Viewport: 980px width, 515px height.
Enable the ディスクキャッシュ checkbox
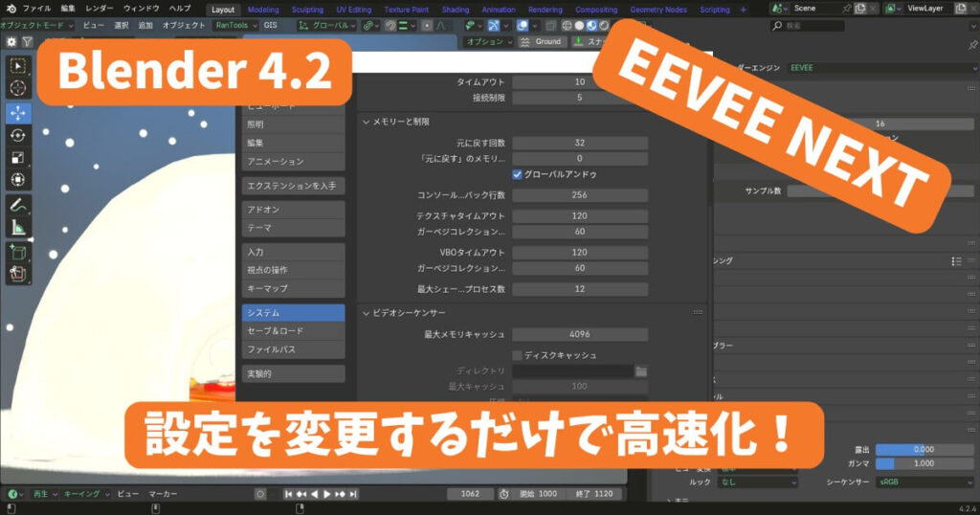pyautogui.click(x=517, y=355)
